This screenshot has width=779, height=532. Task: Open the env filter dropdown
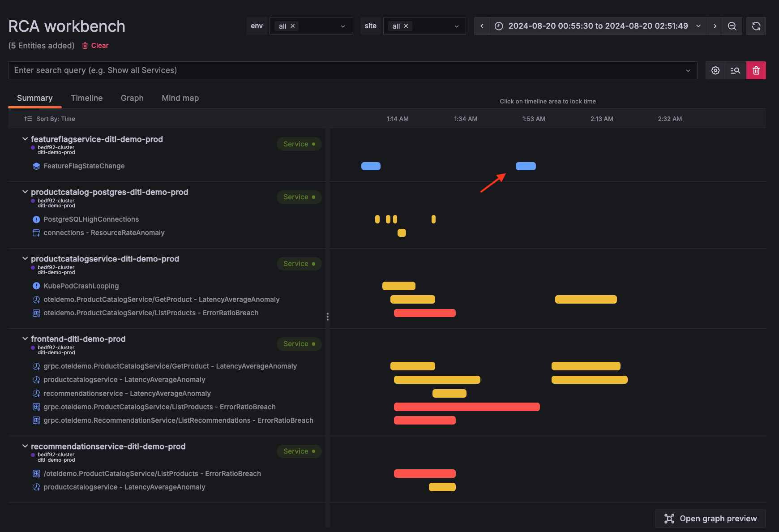coord(343,26)
